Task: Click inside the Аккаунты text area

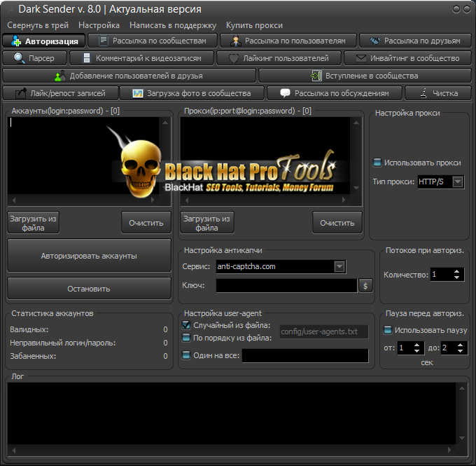Action: tap(83, 156)
